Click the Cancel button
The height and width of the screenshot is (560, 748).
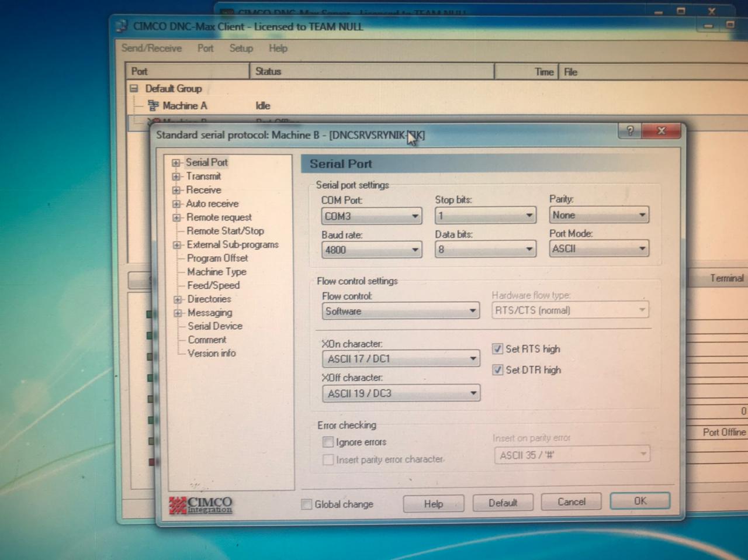click(x=572, y=502)
